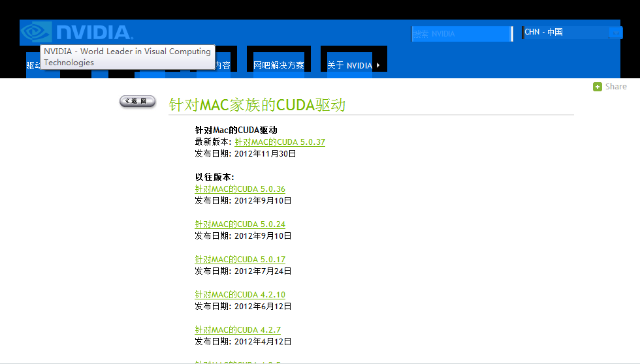
Task: Click the 以往版本 section label
Action: coord(215,177)
